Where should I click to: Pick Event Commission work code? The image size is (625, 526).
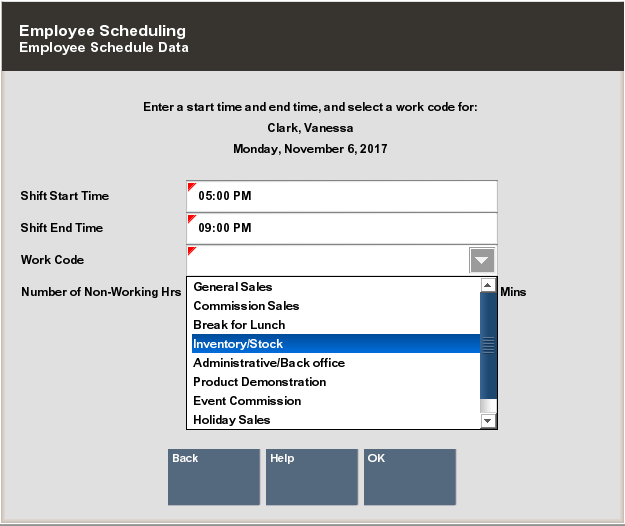[x=336, y=401]
